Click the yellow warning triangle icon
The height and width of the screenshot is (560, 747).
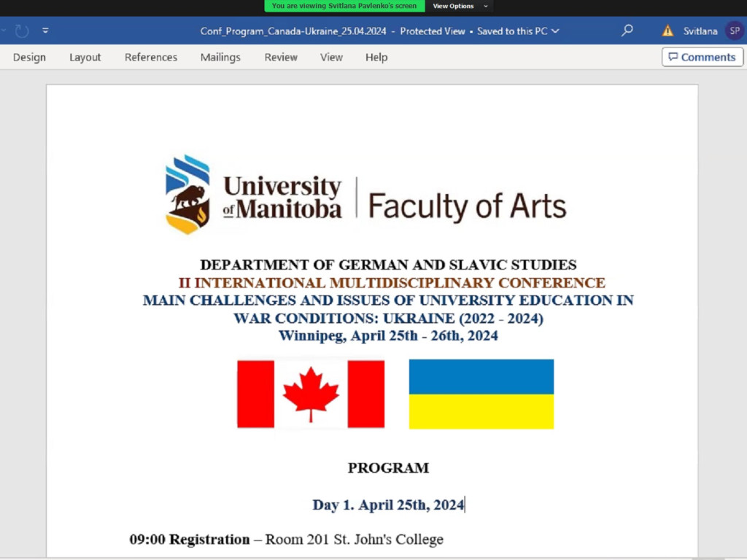coord(667,31)
